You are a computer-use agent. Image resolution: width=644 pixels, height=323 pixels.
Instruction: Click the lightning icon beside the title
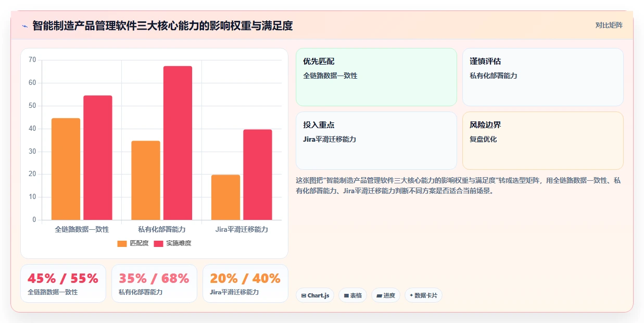(24, 26)
